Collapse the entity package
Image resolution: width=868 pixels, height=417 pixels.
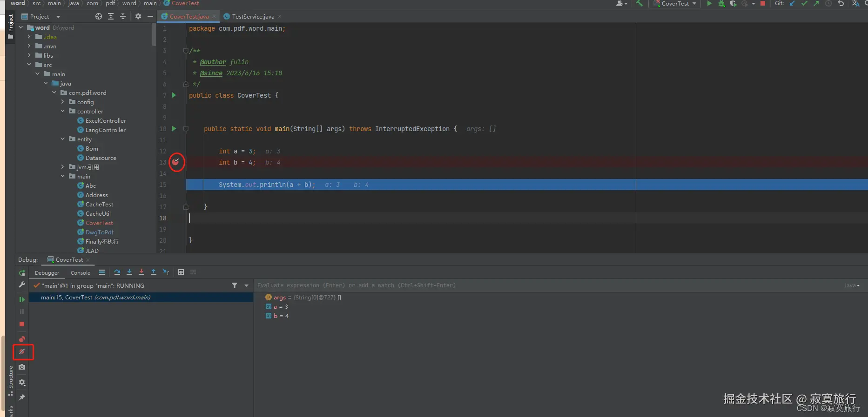click(62, 139)
